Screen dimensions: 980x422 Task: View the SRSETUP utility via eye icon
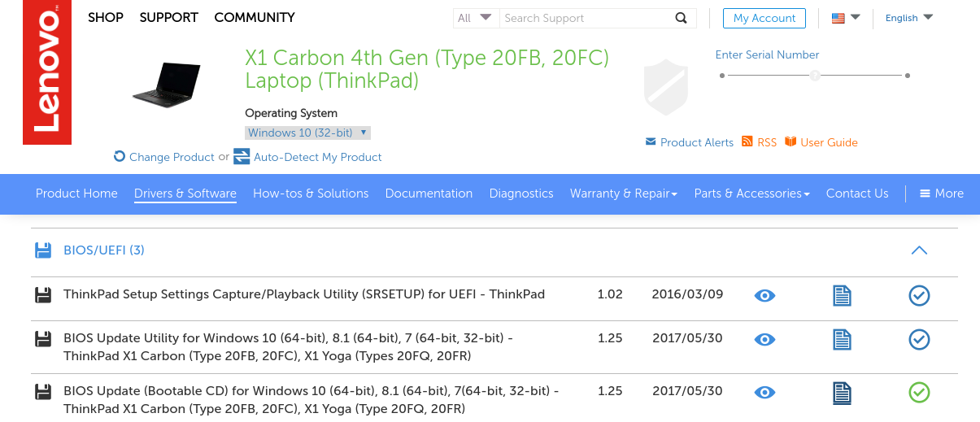(x=764, y=295)
